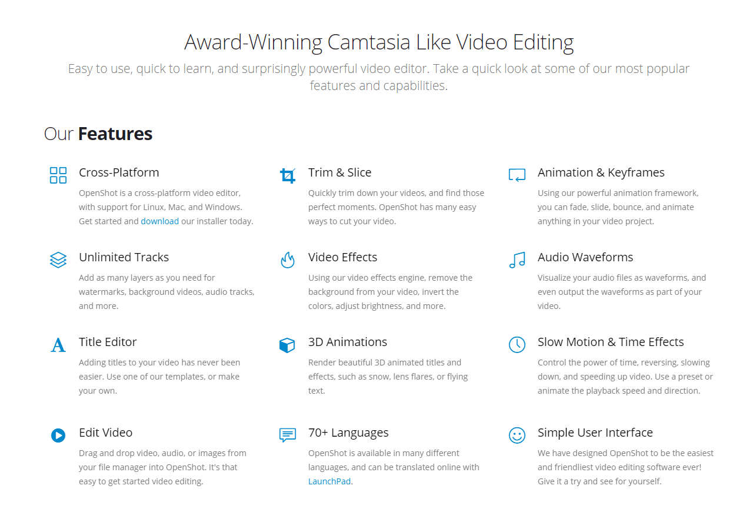Click the 3D Animations heading
756x532 pixels.
coord(348,342)
